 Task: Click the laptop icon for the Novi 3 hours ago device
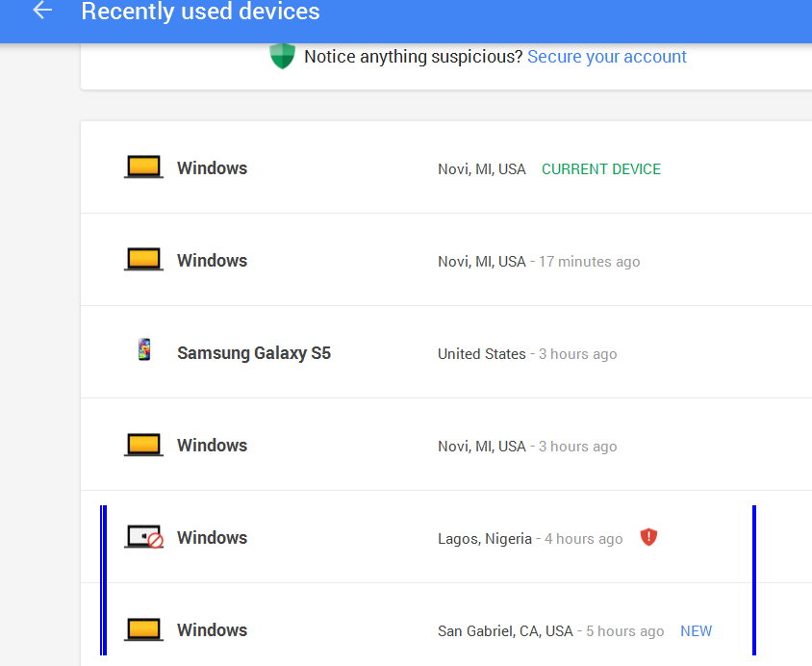[x=143, y=445]
